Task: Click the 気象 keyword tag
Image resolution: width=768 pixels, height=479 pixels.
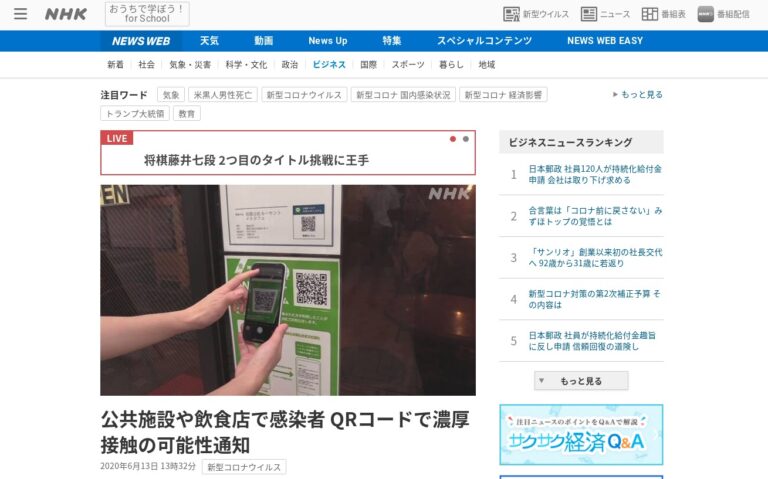Action: pos(171,95)
